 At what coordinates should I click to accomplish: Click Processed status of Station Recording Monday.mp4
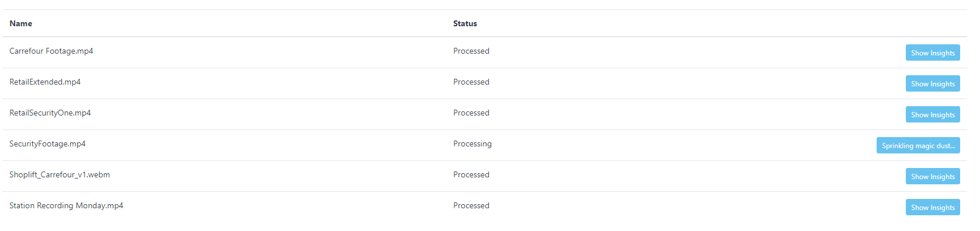[471, 205]
